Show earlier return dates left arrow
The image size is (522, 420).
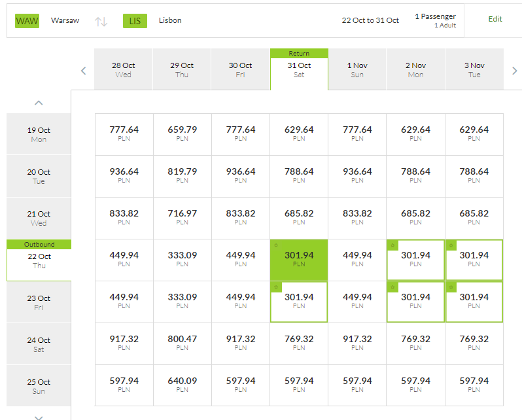coord(84,71)
